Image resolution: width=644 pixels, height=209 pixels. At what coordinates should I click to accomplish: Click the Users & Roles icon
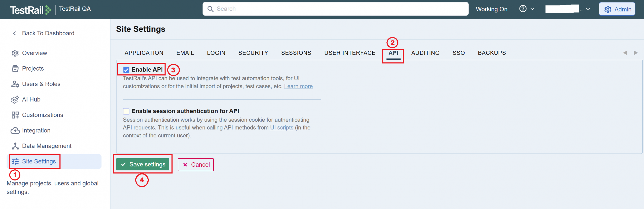(x=15, y=84)
